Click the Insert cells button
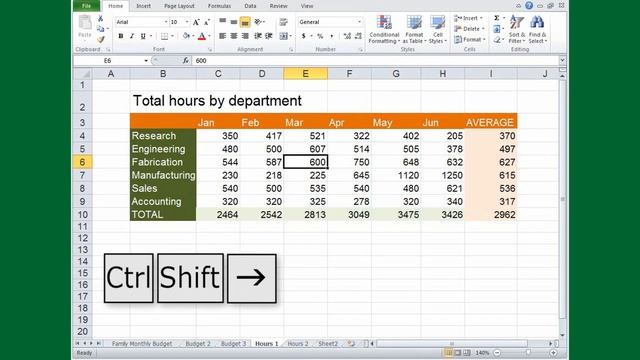Image resolution: width=640 pixels, height=360 pixels. [x=469, y=18]
